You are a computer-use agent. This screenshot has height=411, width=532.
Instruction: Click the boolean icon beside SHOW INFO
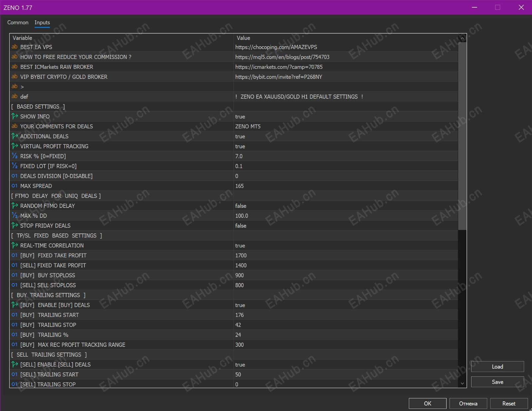click(x=14, y=116)
